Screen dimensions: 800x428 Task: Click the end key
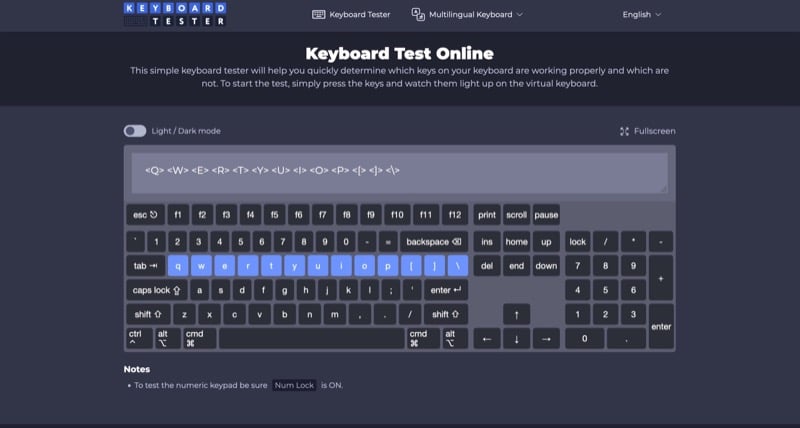516,266
